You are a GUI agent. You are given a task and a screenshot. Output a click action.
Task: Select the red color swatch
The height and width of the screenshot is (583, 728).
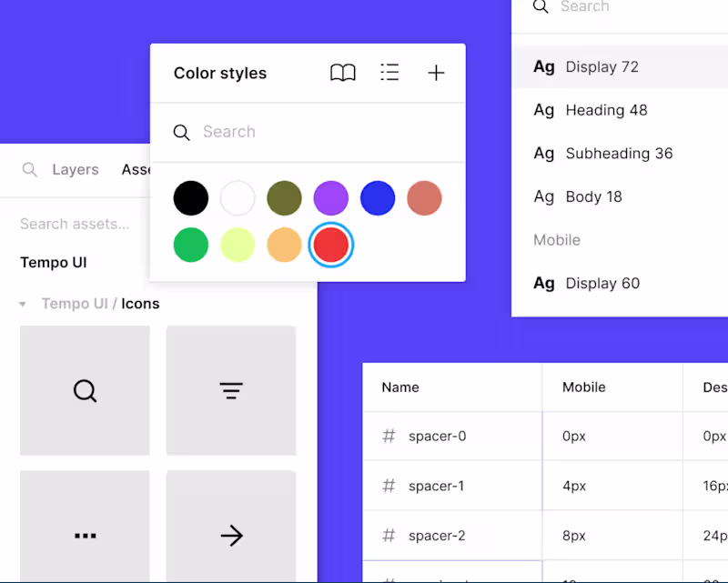pos(330,245)
